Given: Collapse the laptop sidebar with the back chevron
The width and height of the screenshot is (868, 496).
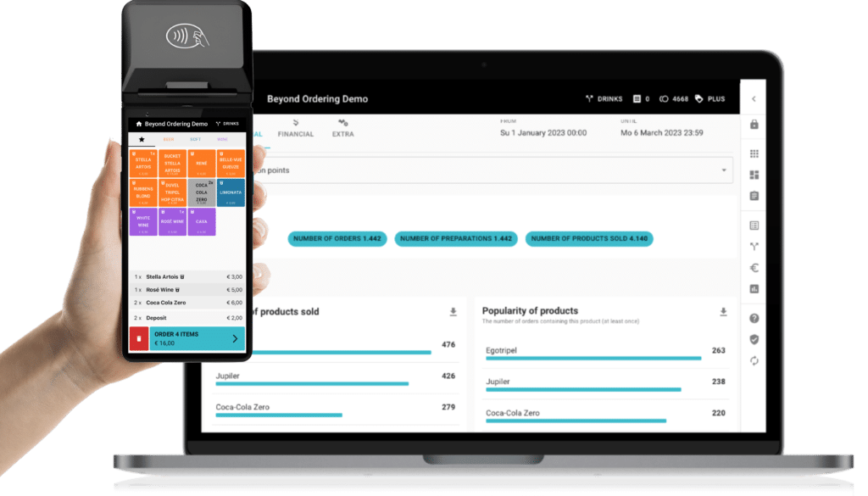Looking at the screenshot, I should [754, 98].
